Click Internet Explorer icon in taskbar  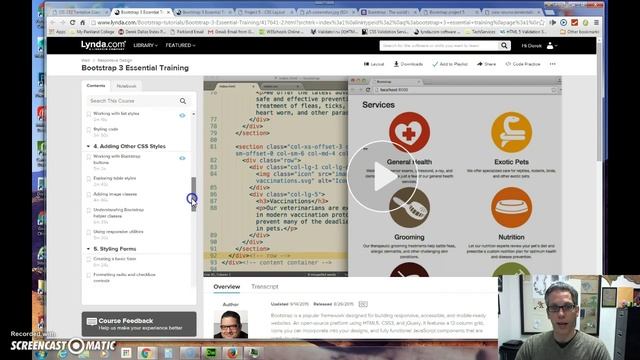pyautogui.click(x=62, y=353)
